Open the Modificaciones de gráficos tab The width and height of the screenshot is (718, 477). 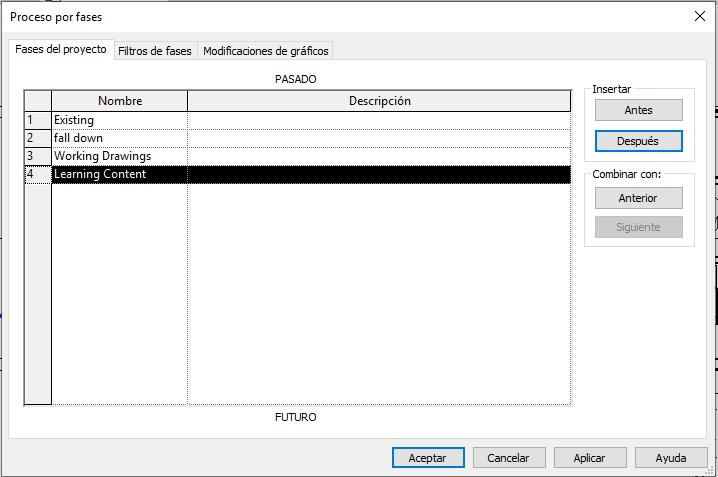coord(265,50)
